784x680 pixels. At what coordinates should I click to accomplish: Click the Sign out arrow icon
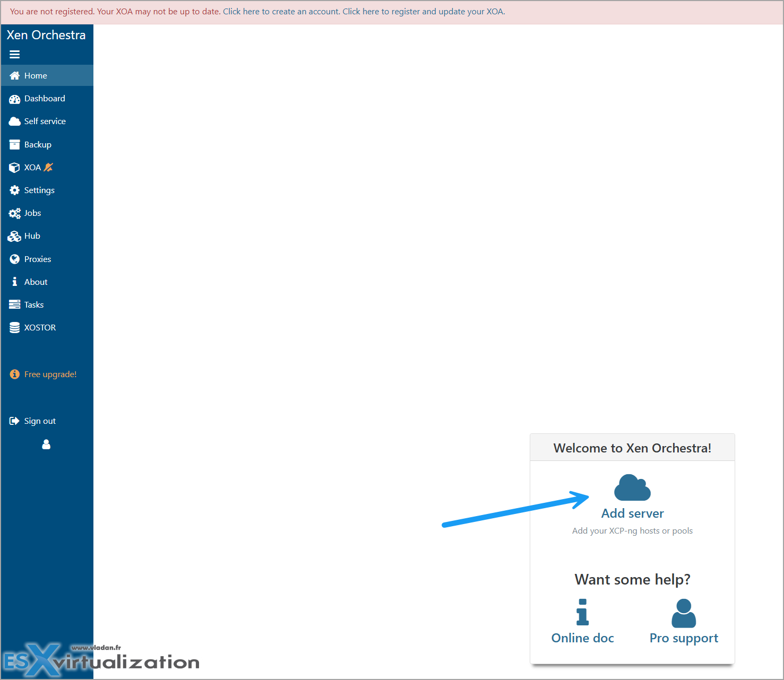click(x=14, y=421)
